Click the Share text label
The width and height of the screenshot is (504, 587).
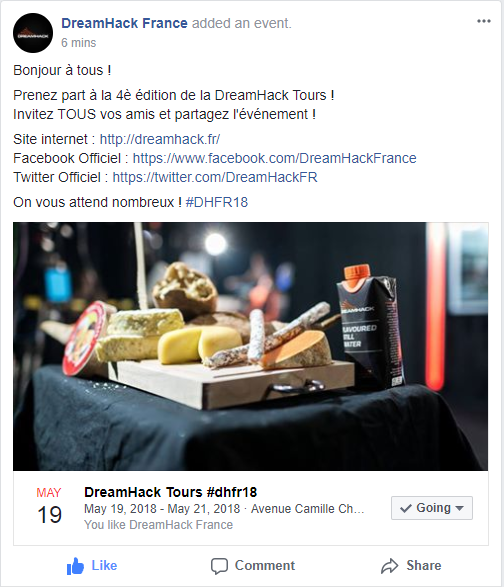click(x=424, y=565)
